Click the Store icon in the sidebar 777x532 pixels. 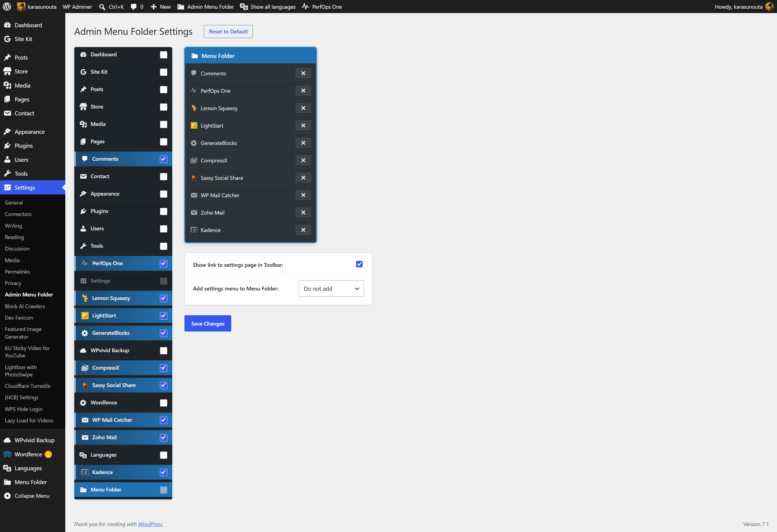coord(7,71)
